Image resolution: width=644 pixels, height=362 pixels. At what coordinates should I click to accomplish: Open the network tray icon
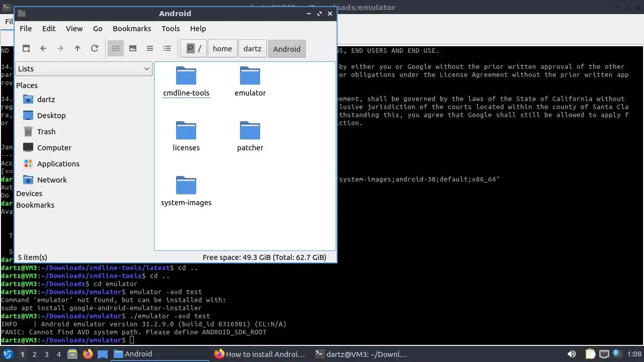604,354
